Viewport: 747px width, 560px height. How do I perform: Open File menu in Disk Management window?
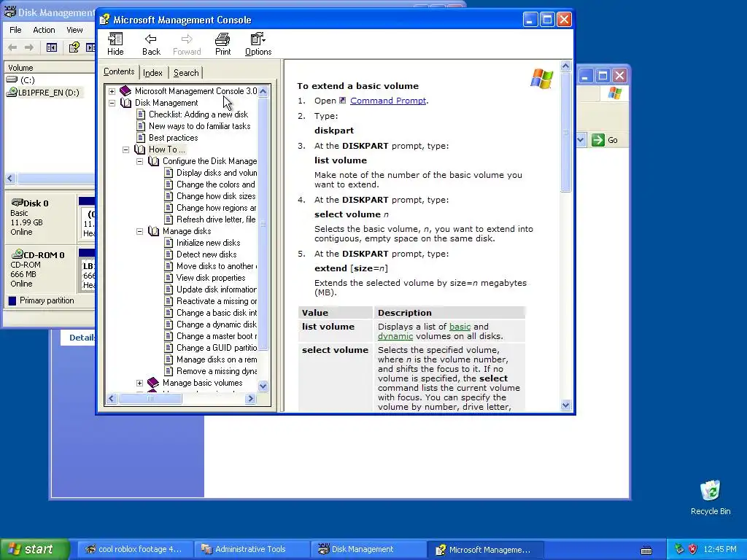tap(16, 30)
